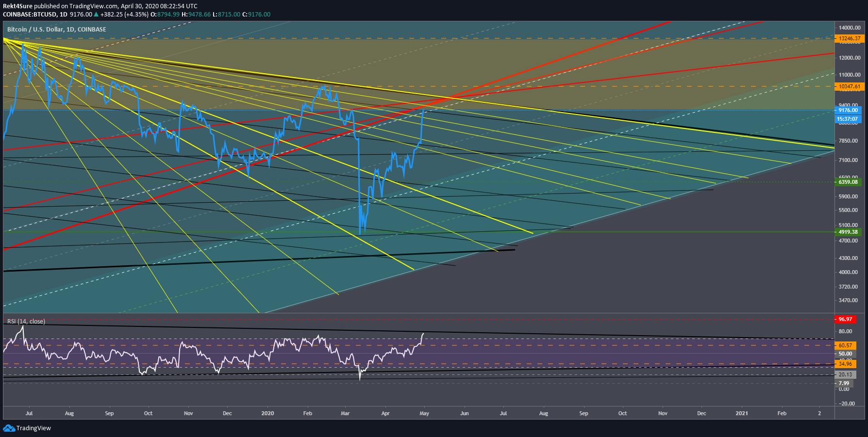Screen dimensions: 868x437
Task: Click the 5900.00 price axis value
Action: pyautogui.click(x=848, y=196)
